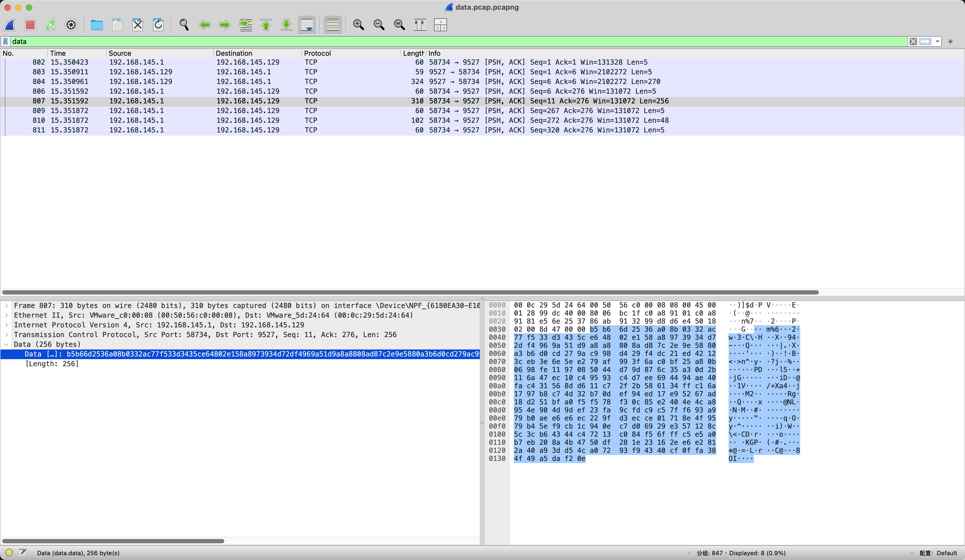Select packet 804 with Len=270

[x=482, y=82]
